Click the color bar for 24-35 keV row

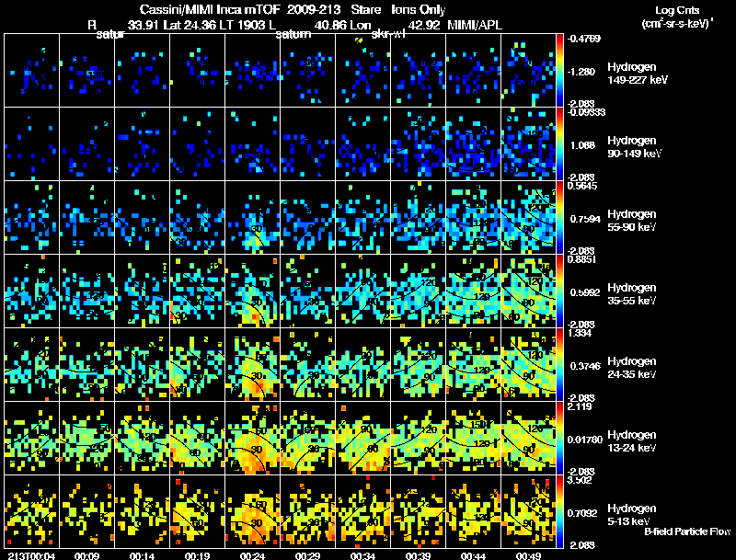(x=559, y=365)
